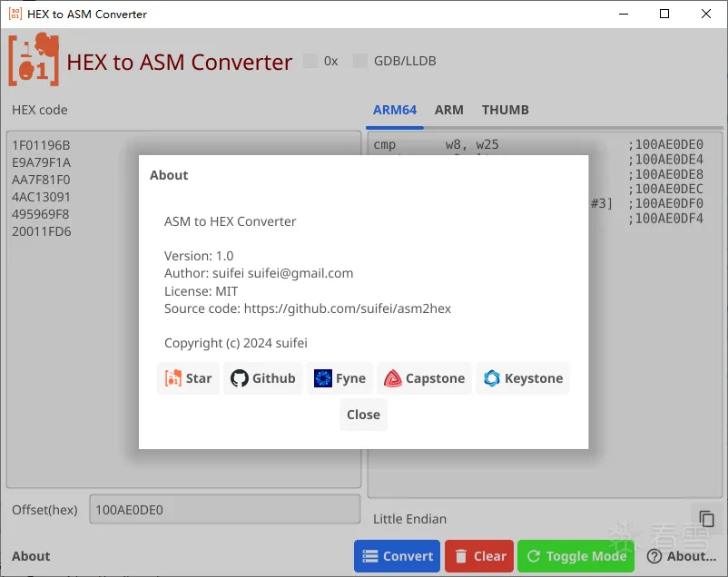
Task: Open the About... button at bottom right
Action: [x=682, y=555]
